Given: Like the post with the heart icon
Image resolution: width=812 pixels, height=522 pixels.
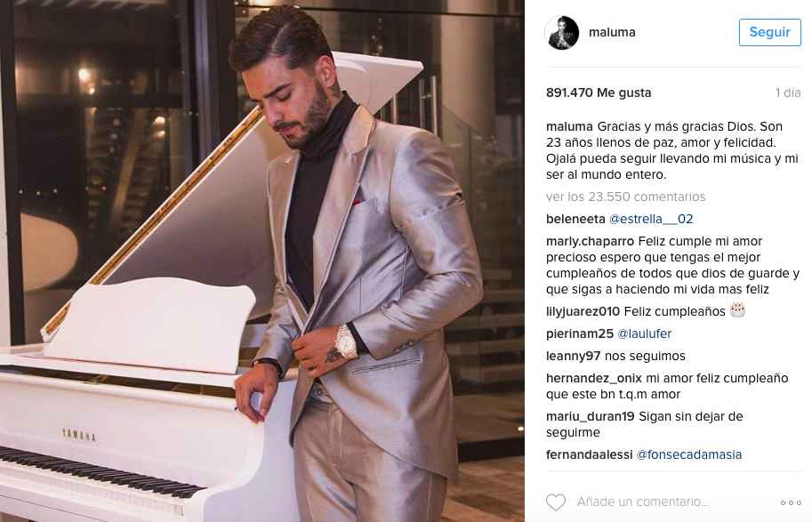Looking at the screenshot, I should (x=556, y=502).
